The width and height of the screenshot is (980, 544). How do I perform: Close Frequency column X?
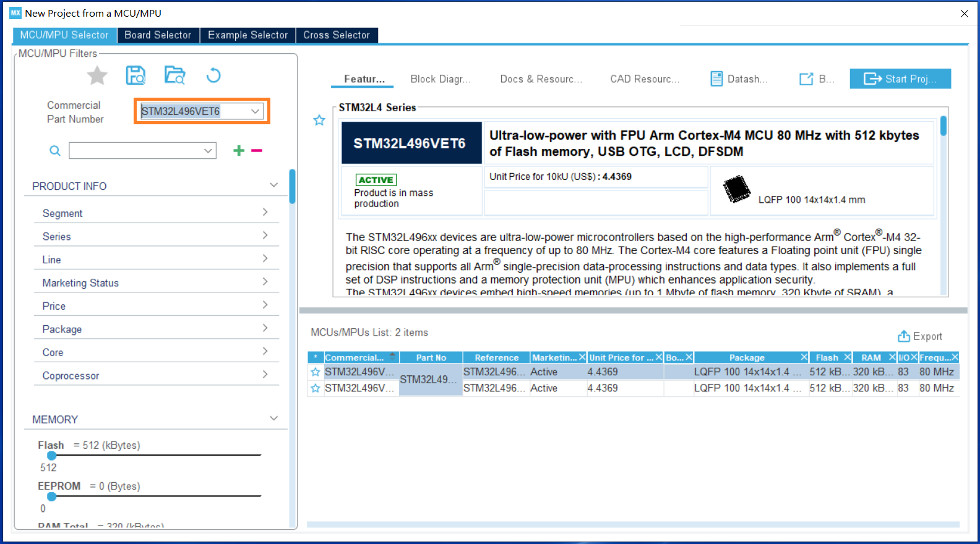[955, 357]
